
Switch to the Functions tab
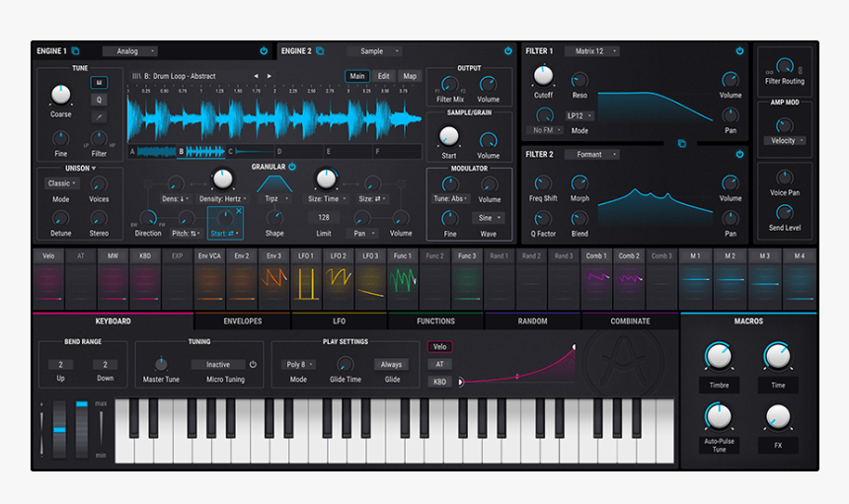tap(435, 322)
